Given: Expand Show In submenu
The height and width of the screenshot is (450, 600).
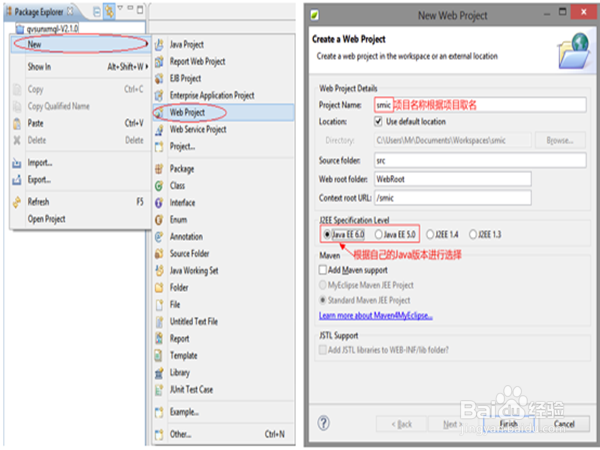Looking at the screenshot, I should tap(80, 67).
